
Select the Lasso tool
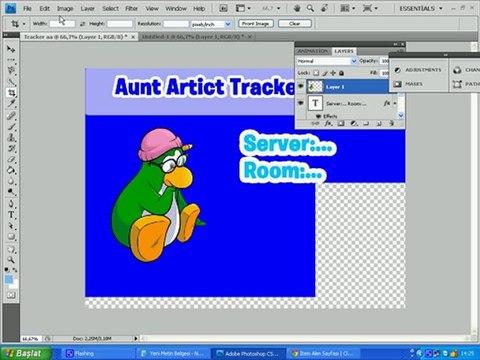click(11, 71)
